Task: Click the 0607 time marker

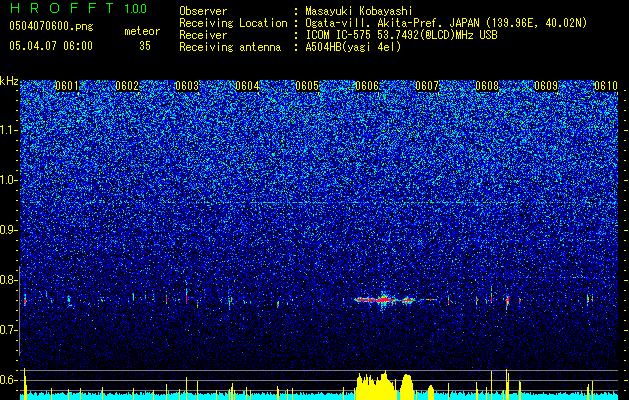Action: [427, 86]
